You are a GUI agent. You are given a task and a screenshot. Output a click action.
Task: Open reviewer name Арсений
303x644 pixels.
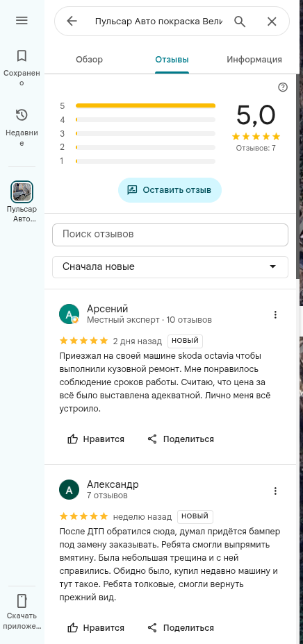pos(108,309)
